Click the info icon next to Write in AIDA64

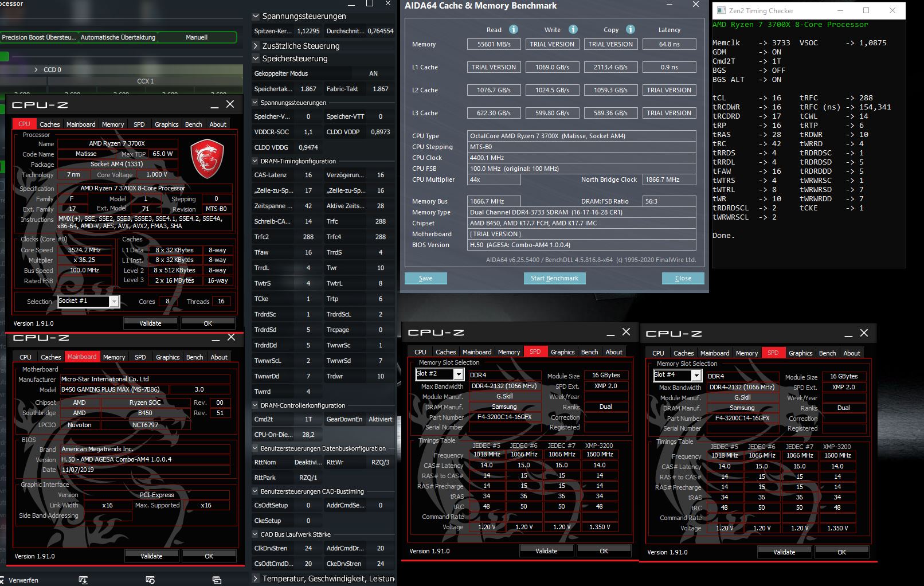click(x=573, y=29)
